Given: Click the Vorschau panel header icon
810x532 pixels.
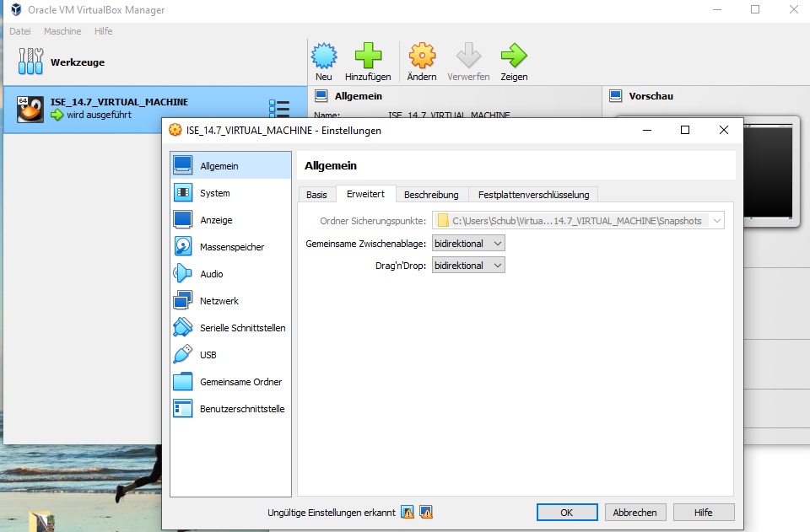Looking at the screenshot, I should click(x=615, y=96).
